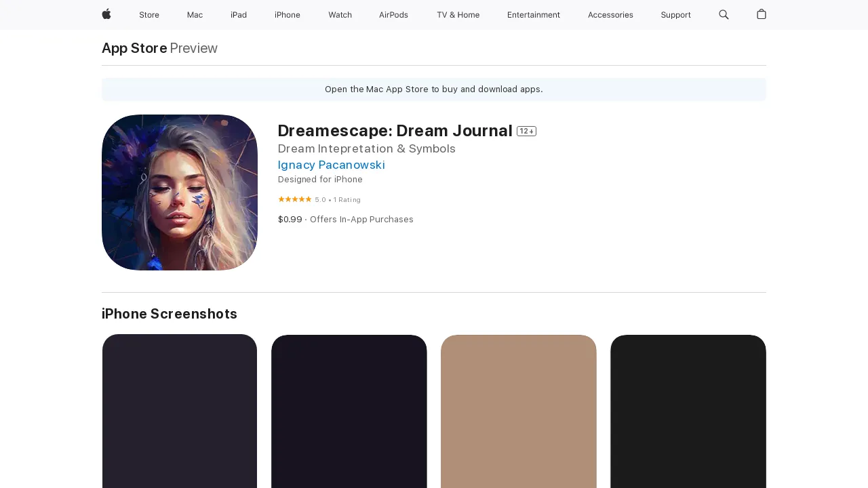Click the 12+ age rating badge
This screenshot has height=488, width=868.
click(526, 131)
